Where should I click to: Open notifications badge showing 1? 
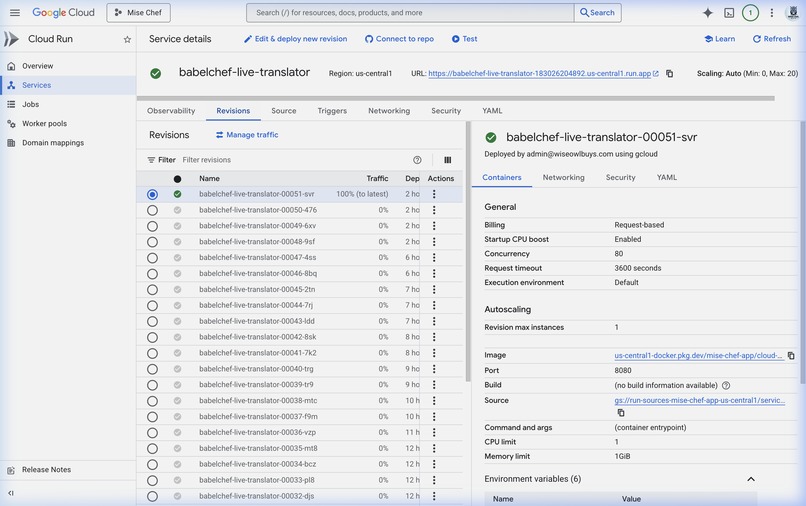click(x=750, y=13)
